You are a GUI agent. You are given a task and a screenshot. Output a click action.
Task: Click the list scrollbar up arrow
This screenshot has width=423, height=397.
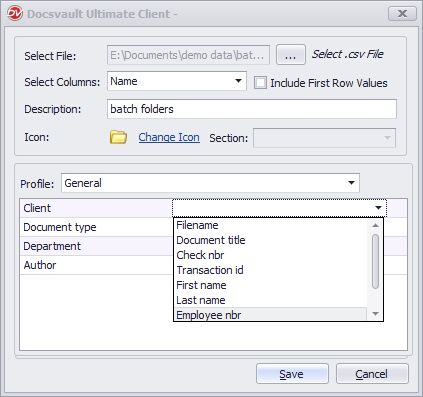375,225
